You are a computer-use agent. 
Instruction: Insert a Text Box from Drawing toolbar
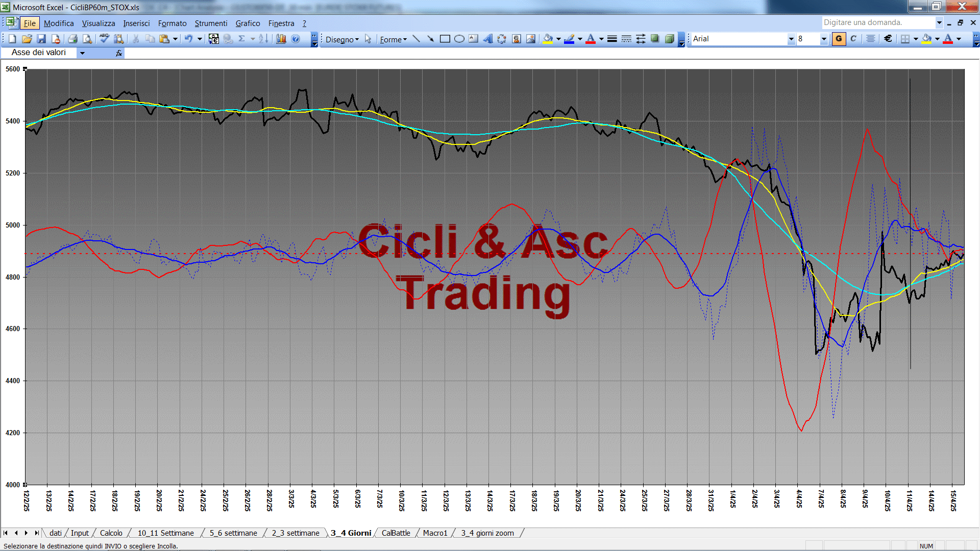coord(473,39)
